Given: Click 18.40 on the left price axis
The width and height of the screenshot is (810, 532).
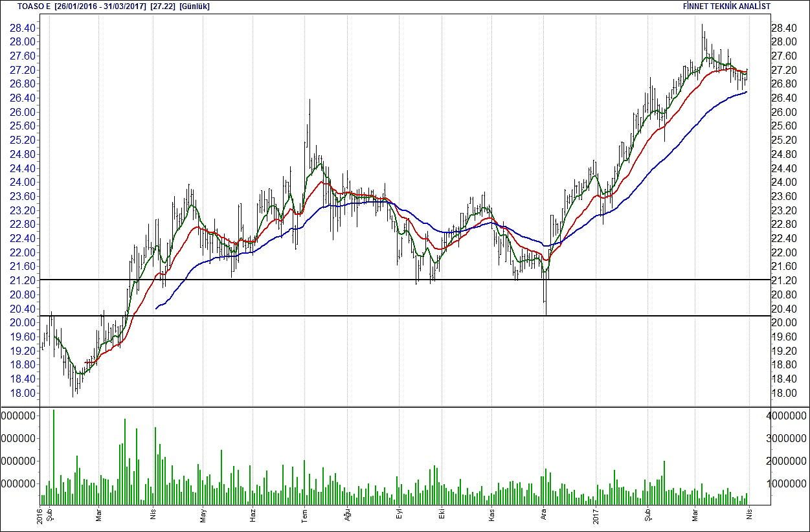Looking at the screenshot, I should pos(23,379).
